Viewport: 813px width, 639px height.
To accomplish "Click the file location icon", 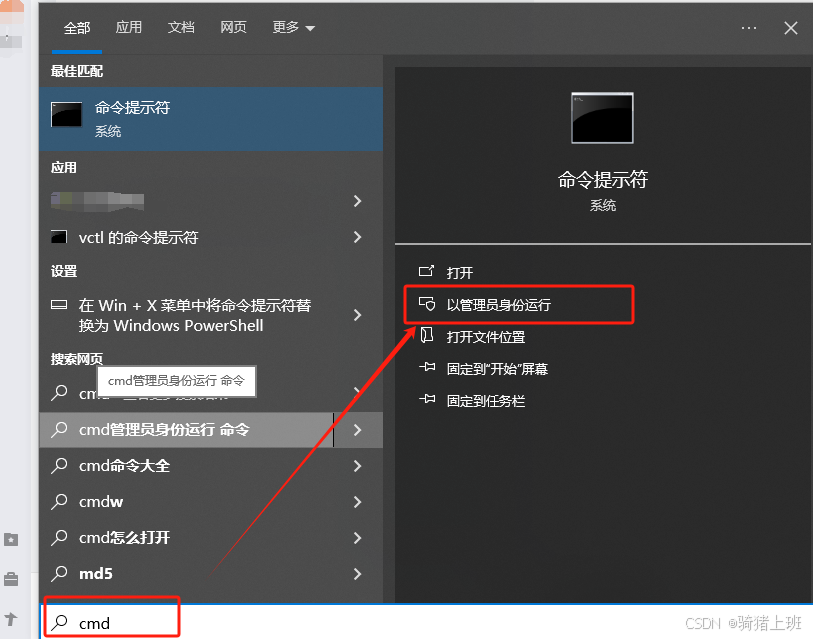I will 427,336.
